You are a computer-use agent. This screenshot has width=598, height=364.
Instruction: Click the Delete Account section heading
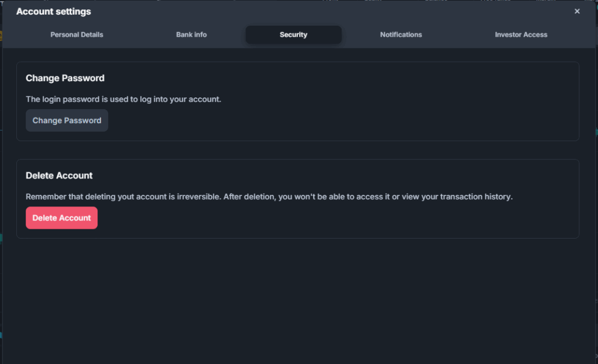tap(59, 176)
